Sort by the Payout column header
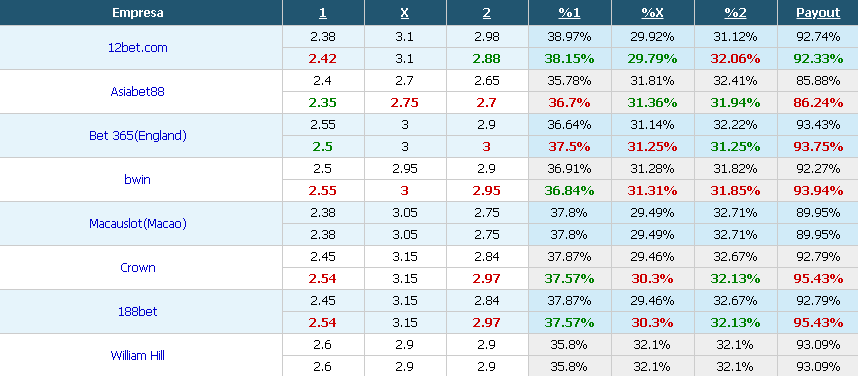The image size is (858, 376). click(x=818, y=13)
